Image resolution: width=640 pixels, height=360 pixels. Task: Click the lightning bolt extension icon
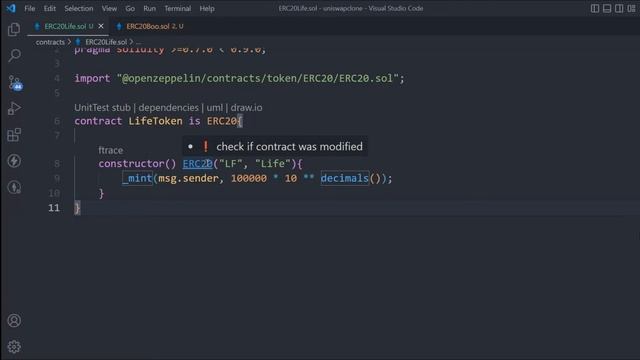(x=14, y=161)
